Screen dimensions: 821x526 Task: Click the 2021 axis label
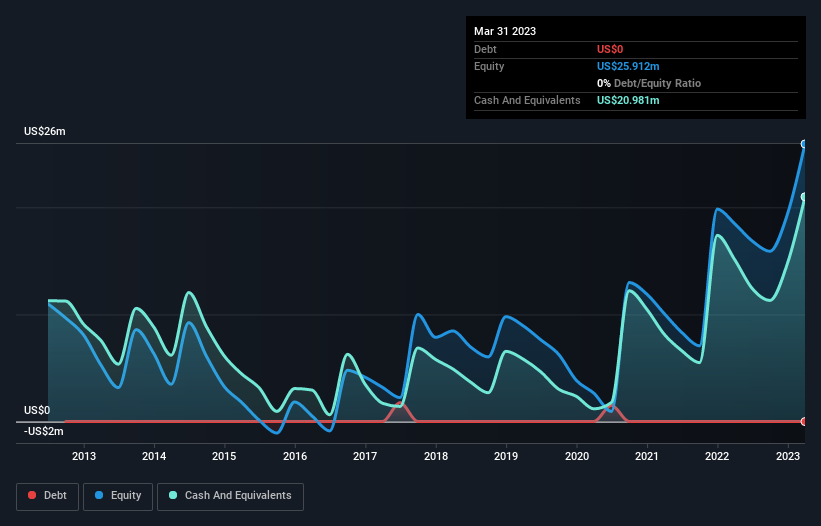coord(647,456)
